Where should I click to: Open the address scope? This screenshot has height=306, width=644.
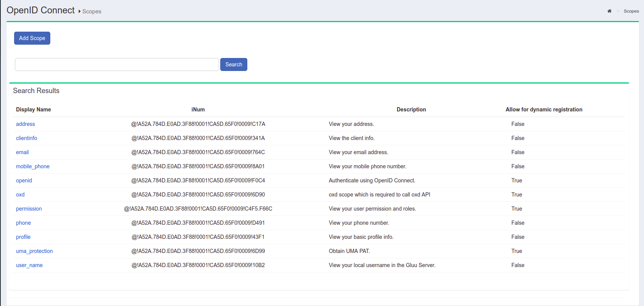26,124
